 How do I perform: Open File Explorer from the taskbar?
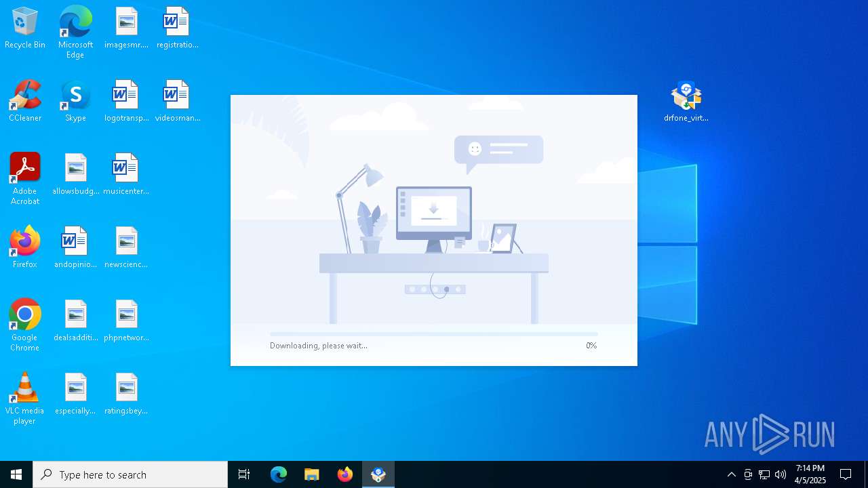[x=312, y=474]
